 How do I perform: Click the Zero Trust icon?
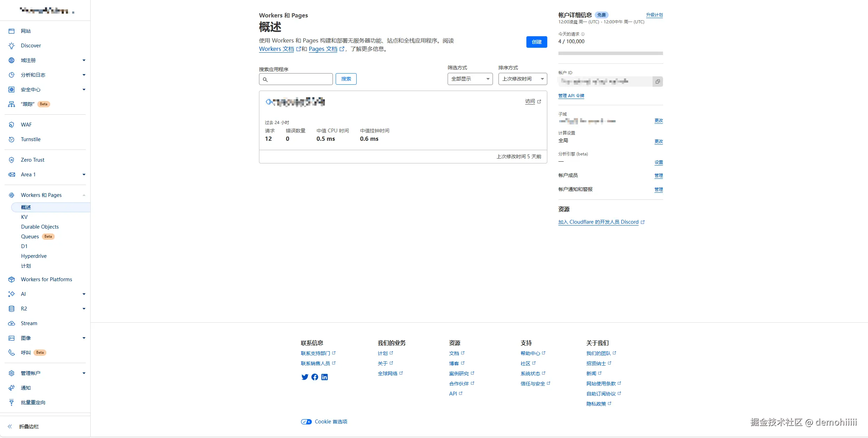12,160
